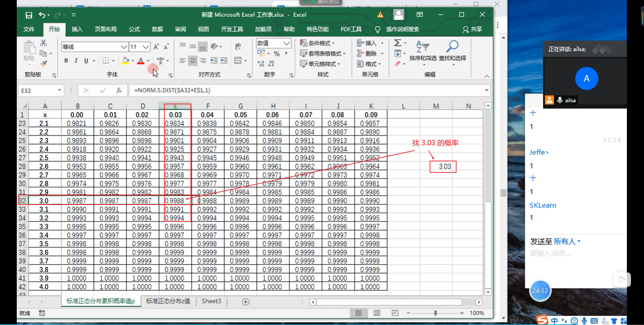The image size is (644, 325).
Task: Click the 共享 share button
Action: (472, 29)
